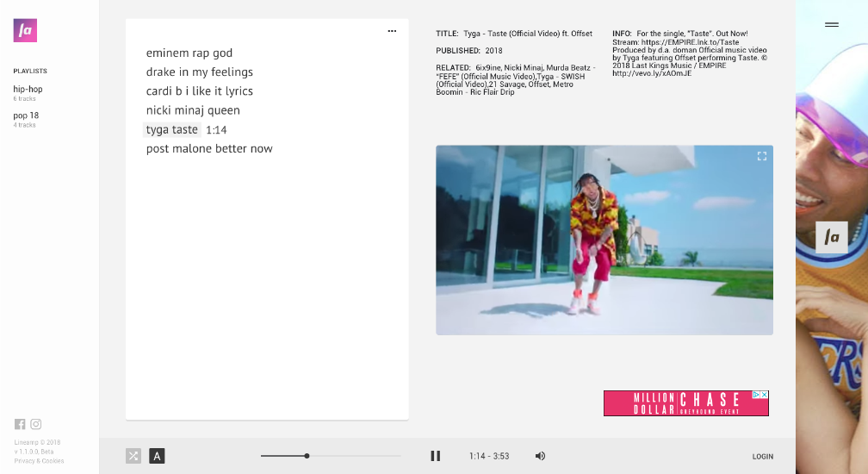Play track post malone better now

point(209,148)
